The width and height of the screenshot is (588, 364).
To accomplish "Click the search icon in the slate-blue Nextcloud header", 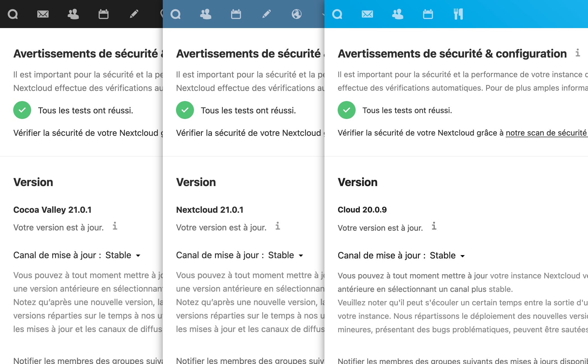I will tap(175, 14).
